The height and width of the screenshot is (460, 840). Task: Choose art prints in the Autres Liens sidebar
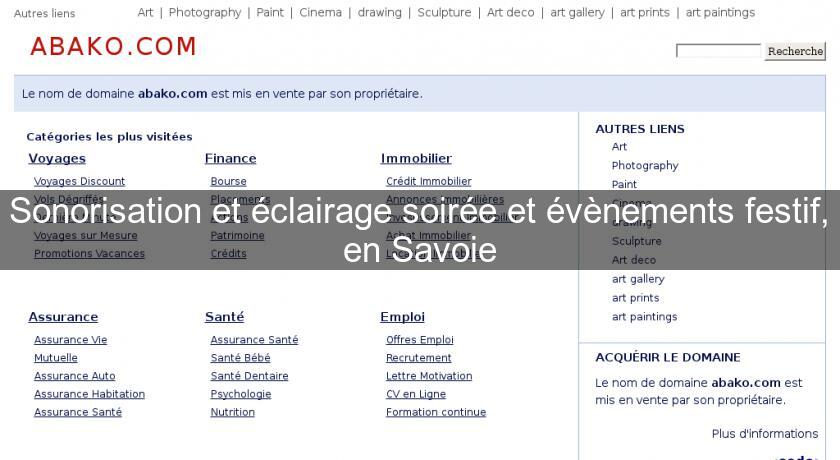(635, 298)
